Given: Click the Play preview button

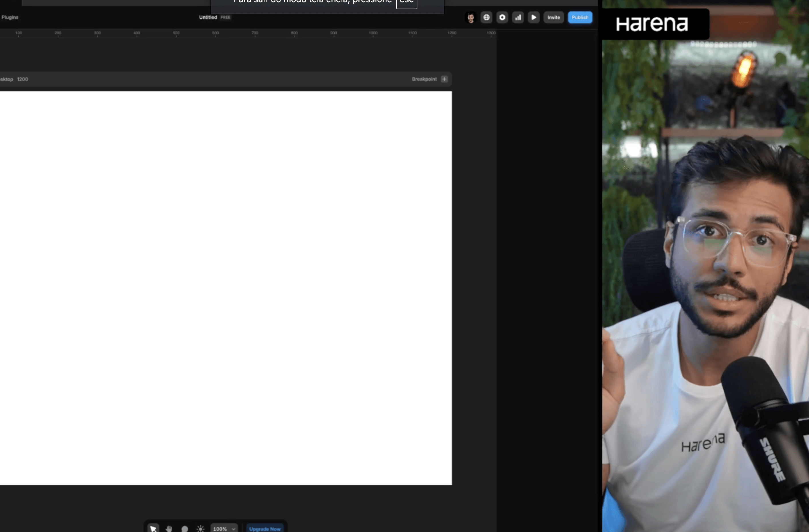Looking at the screenshot, I should [534, 17].
